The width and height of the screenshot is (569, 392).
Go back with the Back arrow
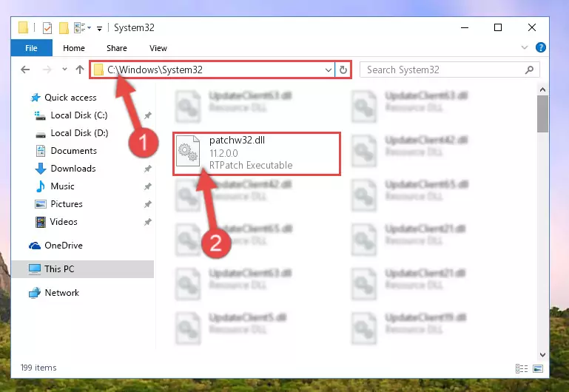[x=25, y=70]
